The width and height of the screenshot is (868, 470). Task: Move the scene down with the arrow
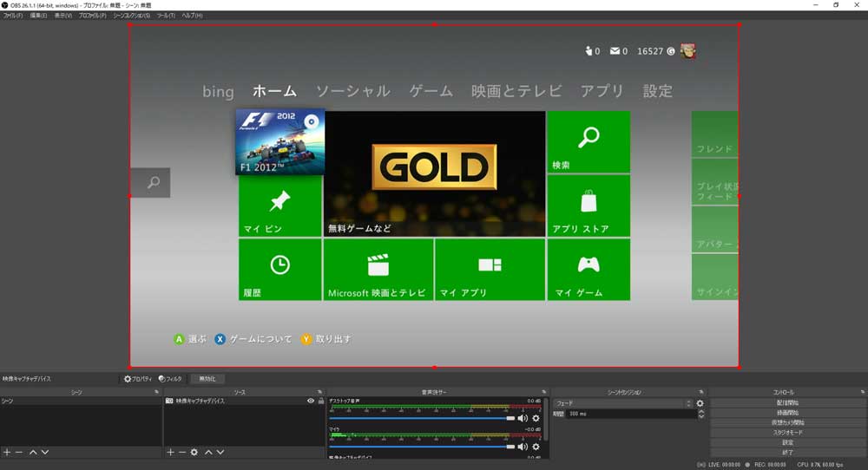(x=45, y=452)
